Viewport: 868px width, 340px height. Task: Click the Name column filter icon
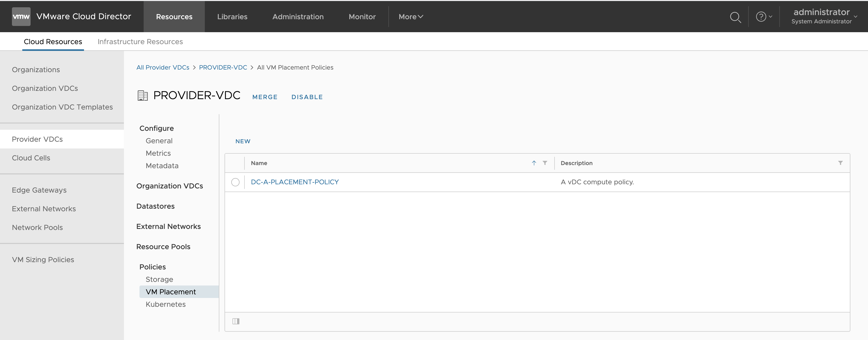coord(545,163)
